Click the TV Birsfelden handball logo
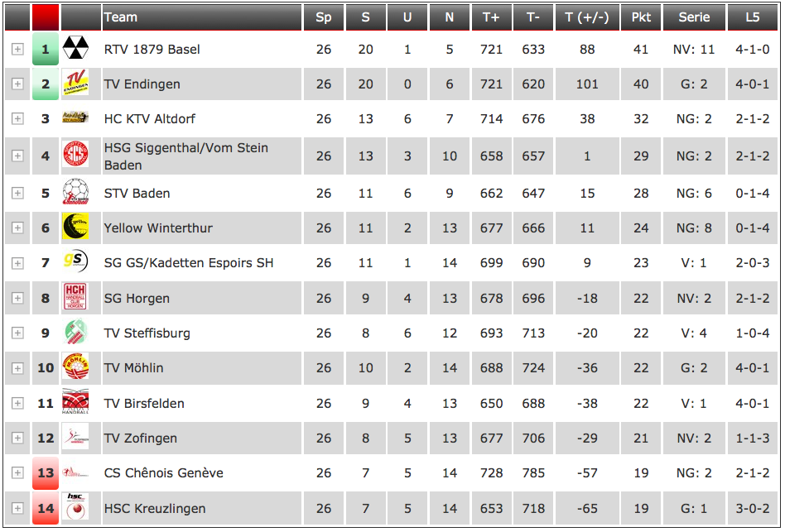 pyautogui.click(x=75, y=402)
